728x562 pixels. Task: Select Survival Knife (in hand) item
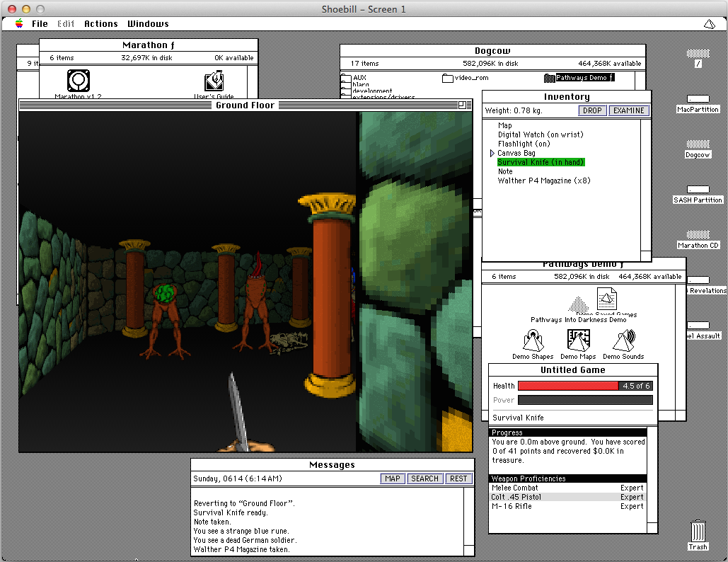point(541,162)
